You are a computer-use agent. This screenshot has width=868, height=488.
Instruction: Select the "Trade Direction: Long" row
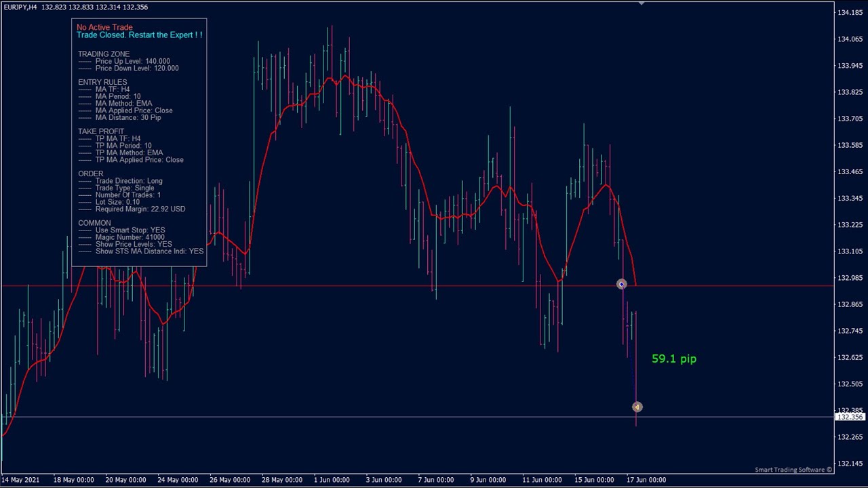tap(120, 181)
